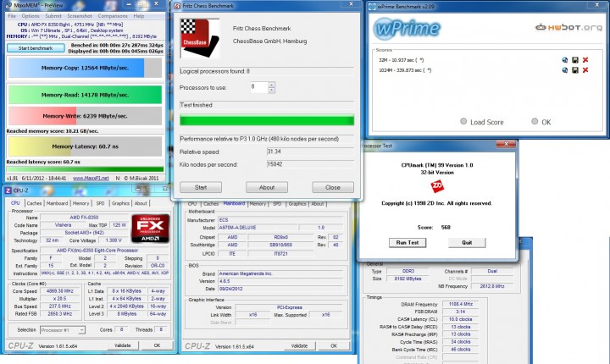610x364 pixels.
Task: Click the hwbot.org logo in wPrime
Action: 568,27
